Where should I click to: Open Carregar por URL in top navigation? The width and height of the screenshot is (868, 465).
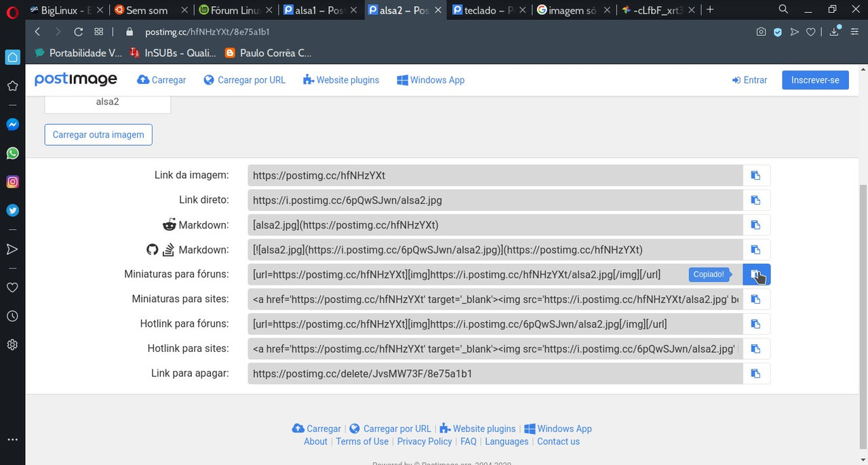(x=245, y=80)
